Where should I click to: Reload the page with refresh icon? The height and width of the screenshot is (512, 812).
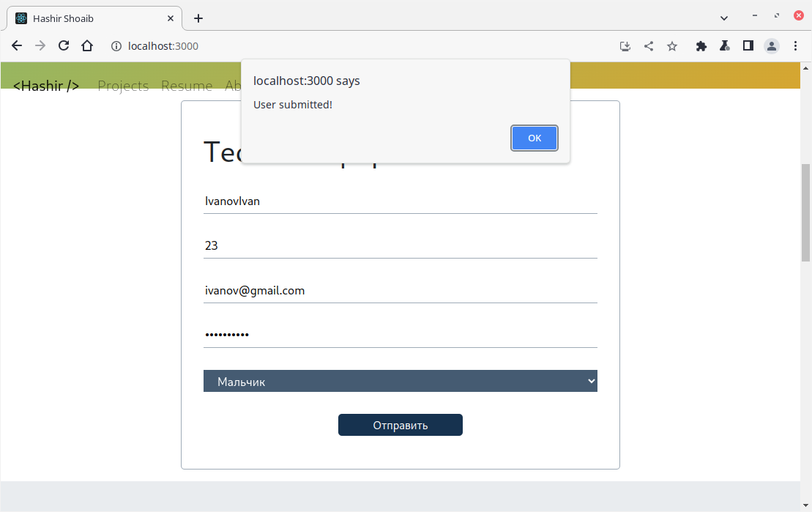(64, 45)
